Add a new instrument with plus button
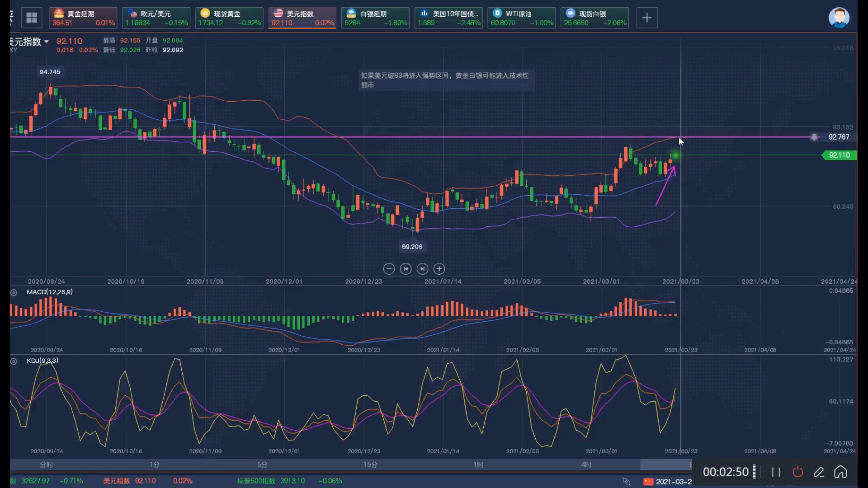This screenshot has width=868, height=488. (647, 18)
